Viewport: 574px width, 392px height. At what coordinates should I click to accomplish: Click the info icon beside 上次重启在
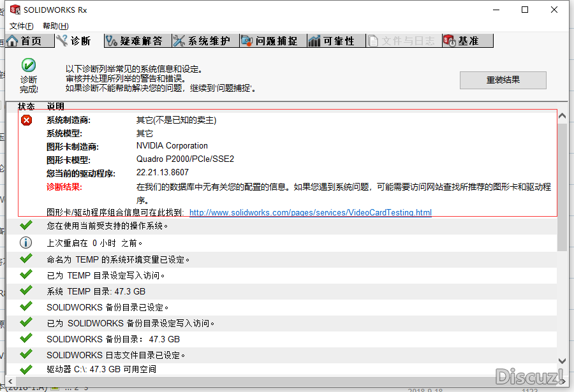click(x=26, y=242)
